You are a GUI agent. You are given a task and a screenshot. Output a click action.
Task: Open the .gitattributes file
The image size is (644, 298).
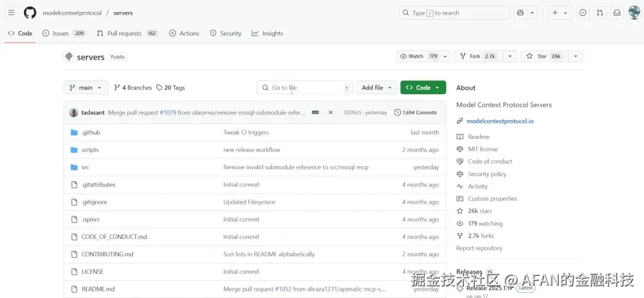click(x=98, y=185)
